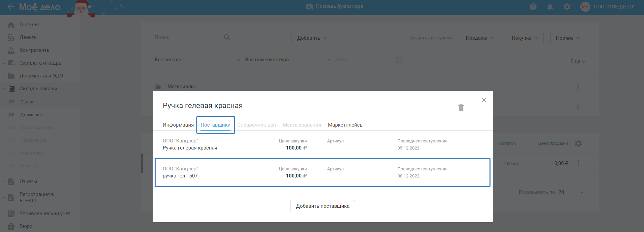Open the table column settings gear
Screen dimensions: 644x232
[x=578, y=143]
